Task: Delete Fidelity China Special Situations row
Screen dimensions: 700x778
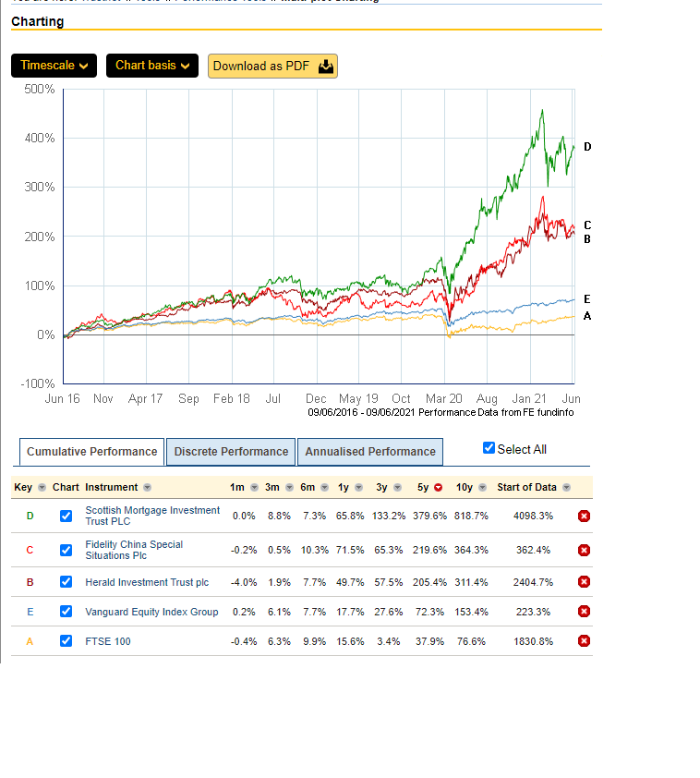Action: (x=584, y=550)
